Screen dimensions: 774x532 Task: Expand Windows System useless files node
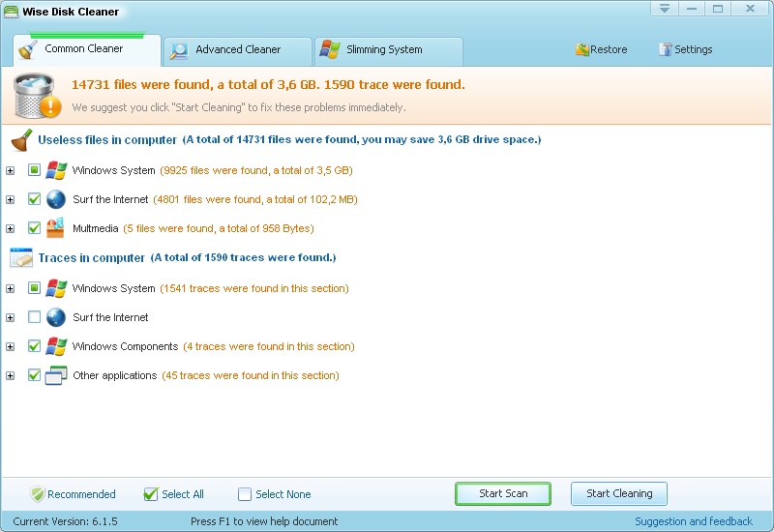point(10,171)
